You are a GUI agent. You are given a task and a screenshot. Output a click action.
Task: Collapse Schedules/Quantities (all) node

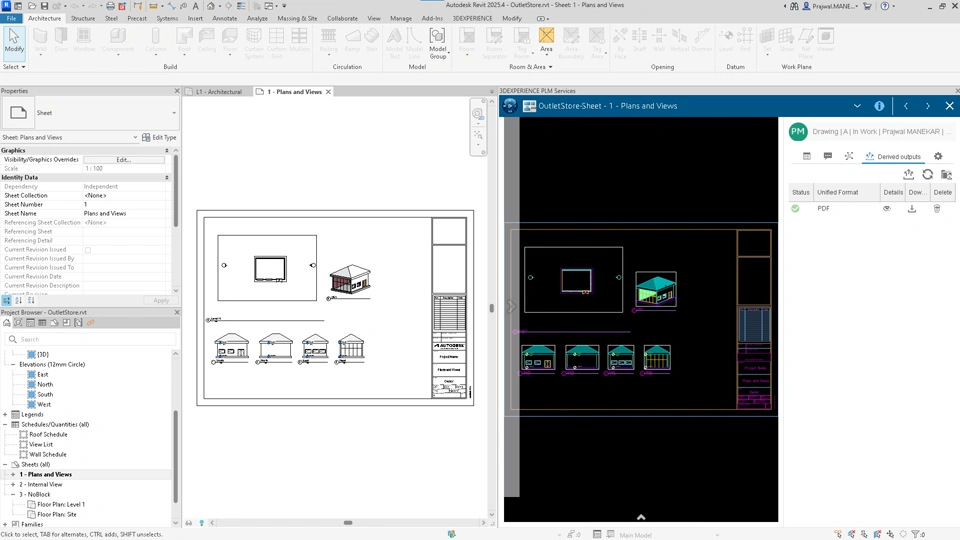coord(5,424)
